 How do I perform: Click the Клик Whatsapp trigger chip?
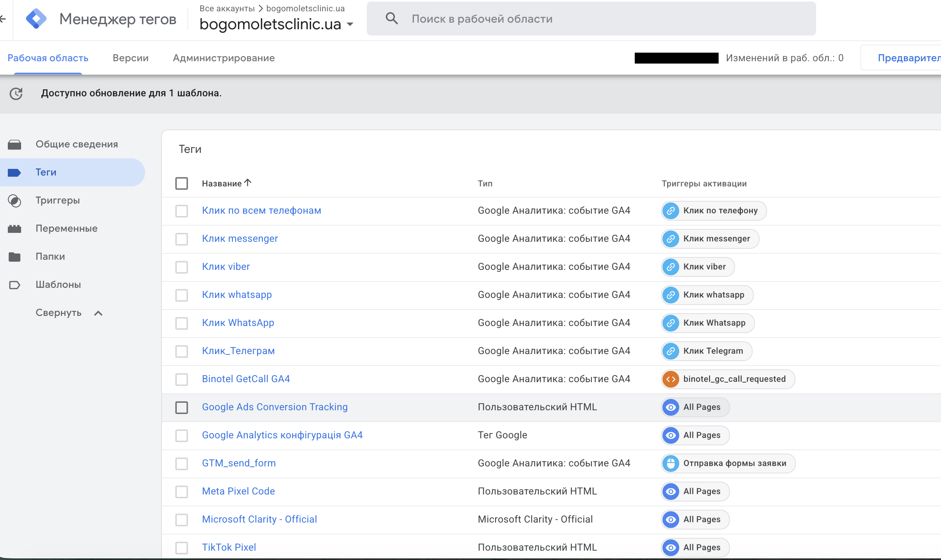click(708, 323)
